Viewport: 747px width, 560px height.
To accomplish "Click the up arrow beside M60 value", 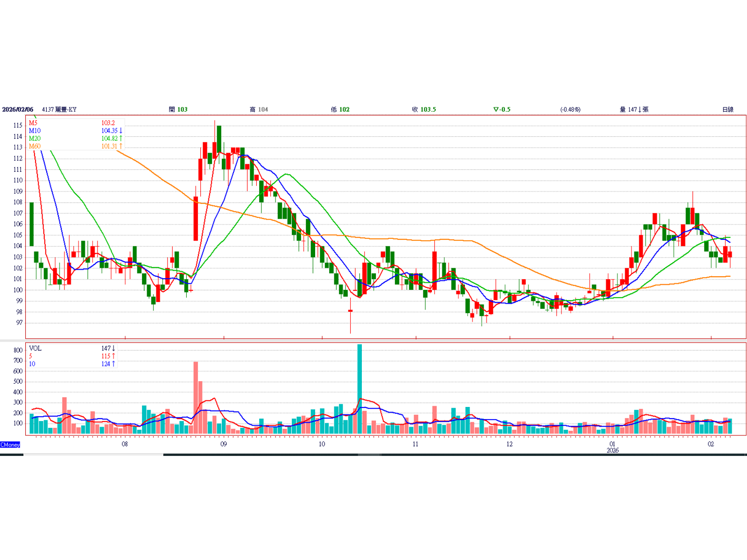I will pyautogui.click(x=121, y=146).
